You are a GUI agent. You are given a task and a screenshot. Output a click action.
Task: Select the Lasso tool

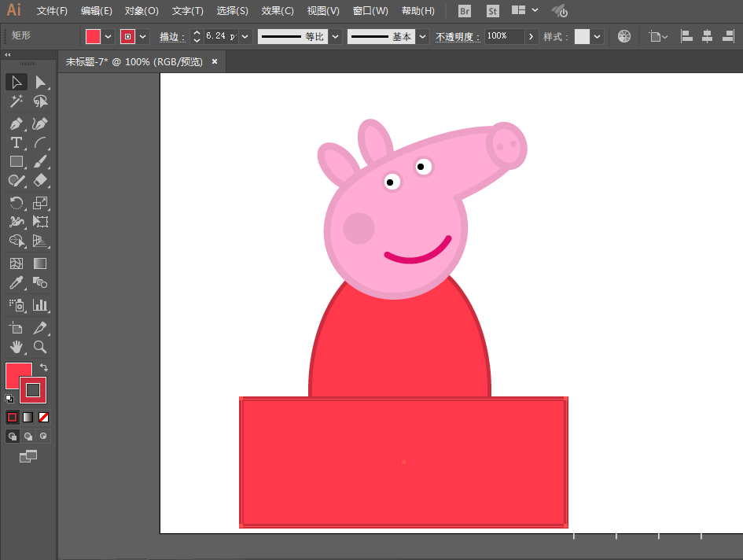click(x=40, y=101)
